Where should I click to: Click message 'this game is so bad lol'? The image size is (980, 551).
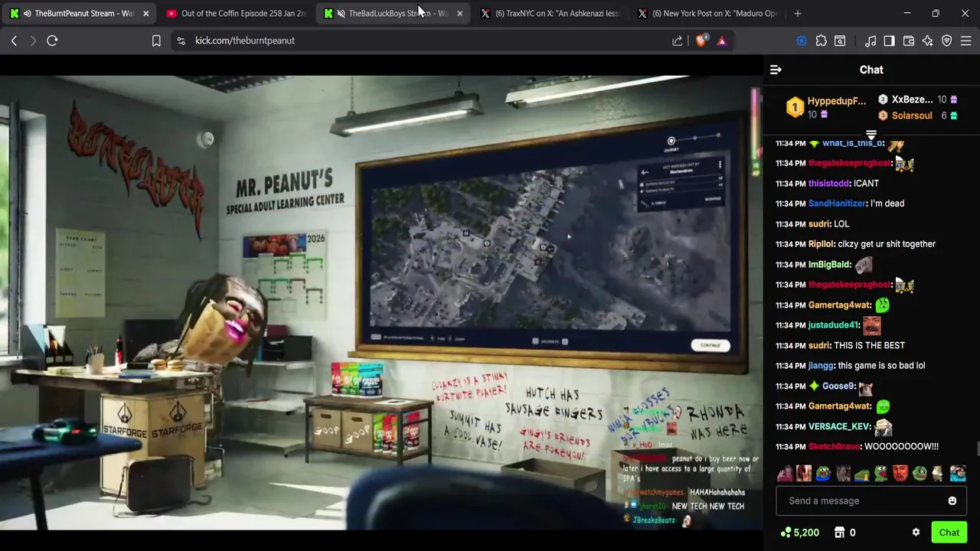coord(881,366)
